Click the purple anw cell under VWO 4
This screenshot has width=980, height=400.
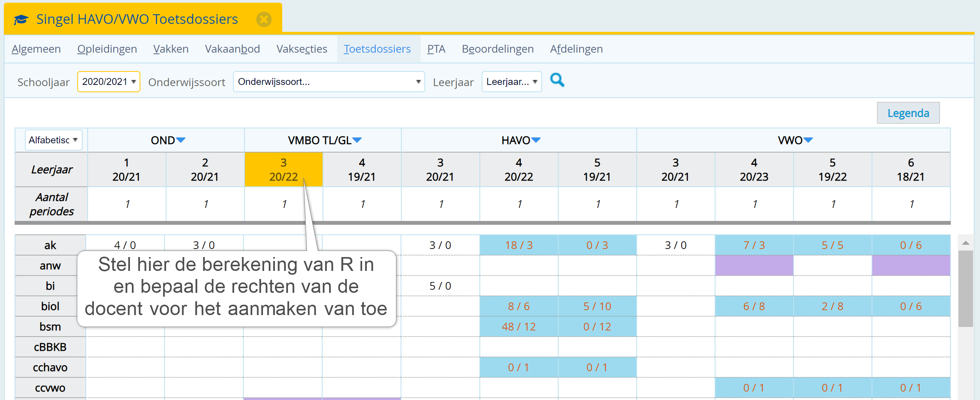[754, 266]
